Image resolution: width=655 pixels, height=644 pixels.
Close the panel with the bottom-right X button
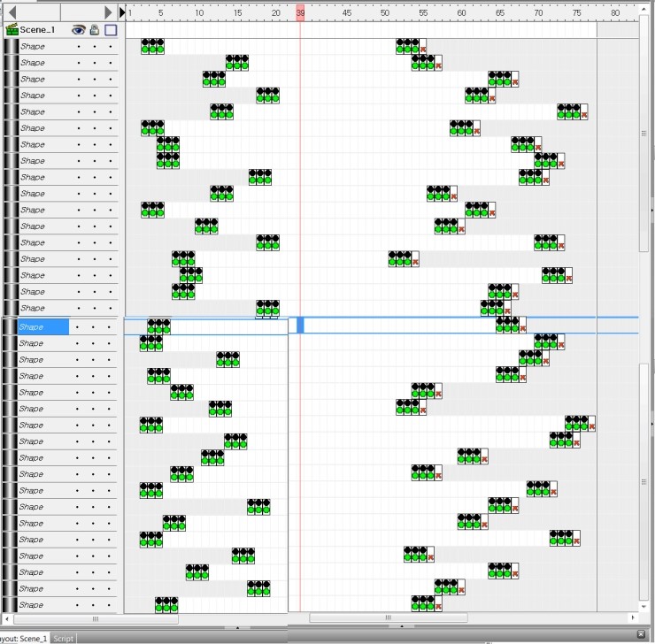[641, 634]
